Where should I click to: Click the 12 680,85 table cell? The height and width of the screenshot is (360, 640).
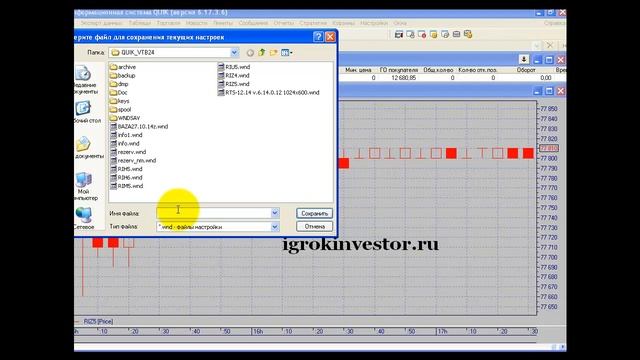[x=403, y=78]
